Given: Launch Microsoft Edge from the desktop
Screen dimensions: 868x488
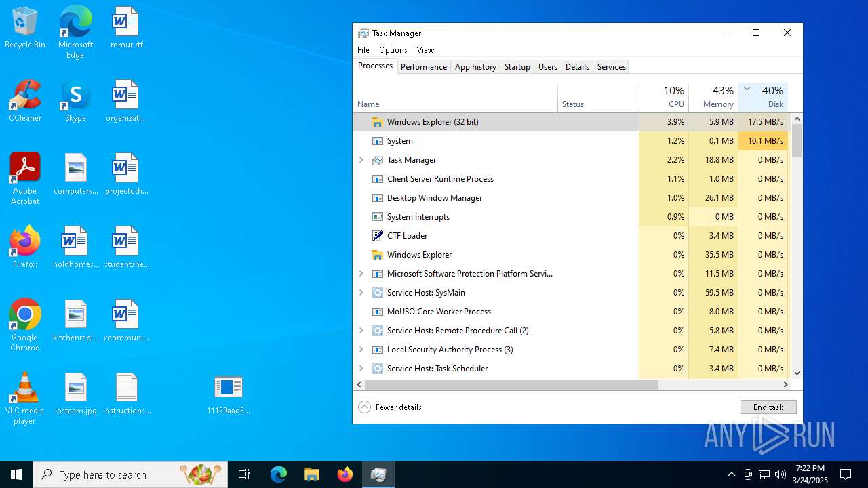Looking at the screenshot, I should click(x=75, y=33).
